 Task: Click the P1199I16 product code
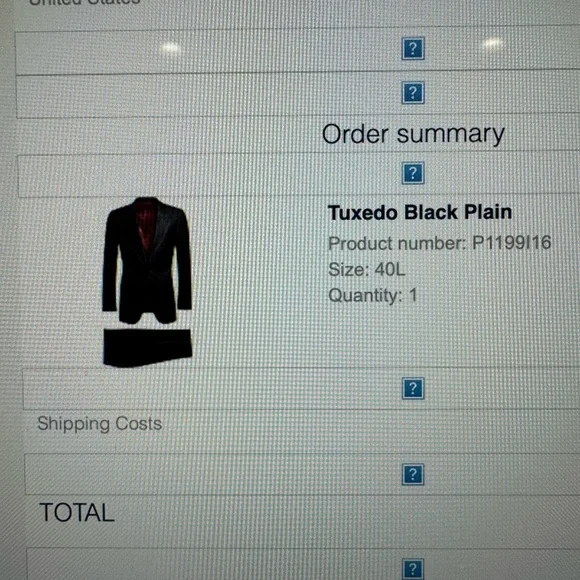pyautogui.click(x=512, y=243)
